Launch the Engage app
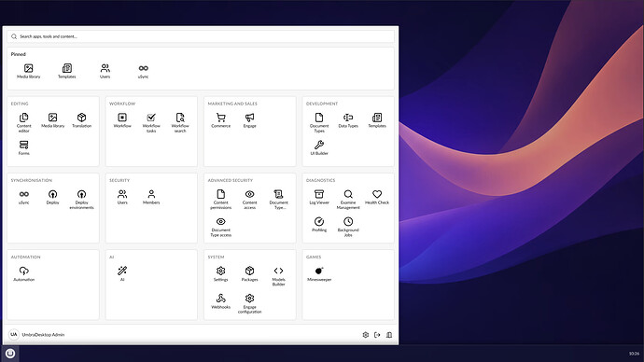The height and width of the screenshot is (362, 644). pos(250,120)
